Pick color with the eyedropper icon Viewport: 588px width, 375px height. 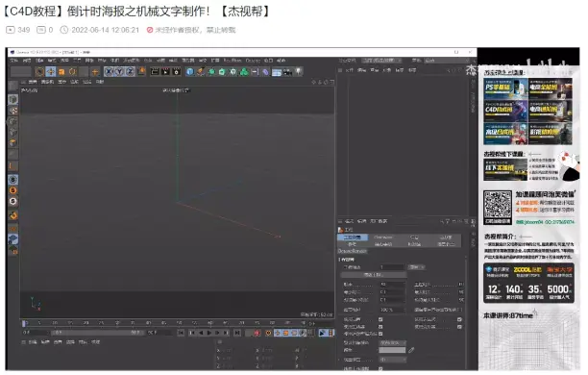tap(411, 350)
